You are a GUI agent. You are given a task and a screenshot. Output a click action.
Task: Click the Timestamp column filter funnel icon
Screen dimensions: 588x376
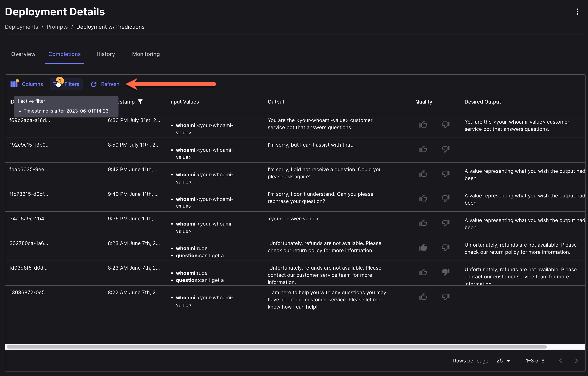coord(140,101)
